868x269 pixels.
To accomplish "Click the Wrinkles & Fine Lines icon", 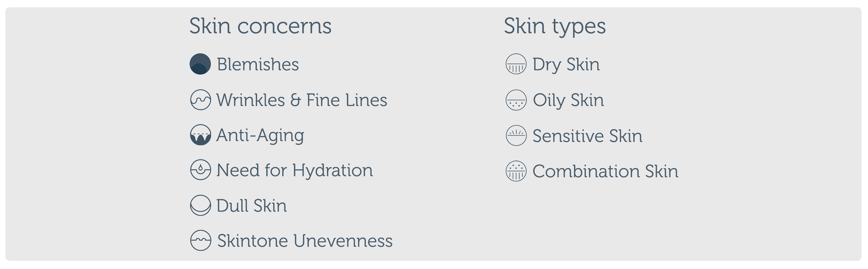I will click(x=201, y=100).
